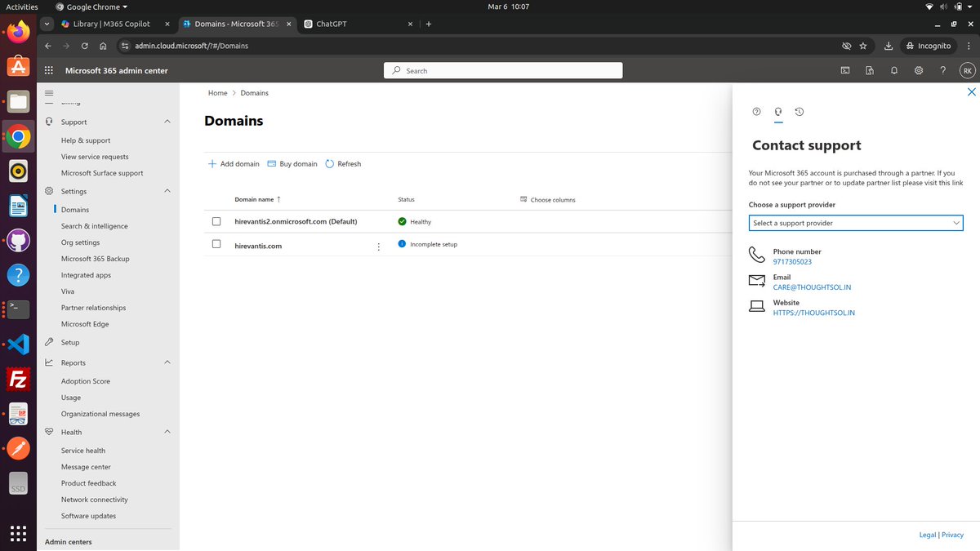The image size is (980, 551).
Task: Select the headset contact support tab
Action: tap(778, 112)
